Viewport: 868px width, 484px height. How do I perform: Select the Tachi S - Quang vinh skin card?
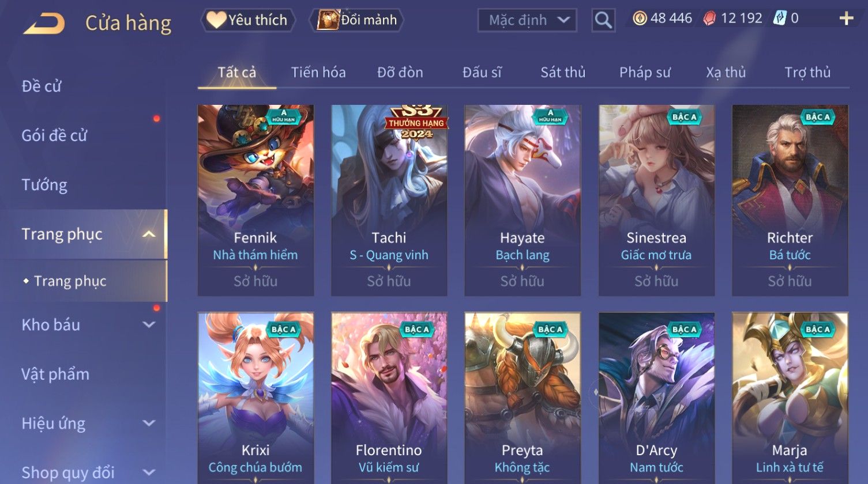tap(389, 200)
